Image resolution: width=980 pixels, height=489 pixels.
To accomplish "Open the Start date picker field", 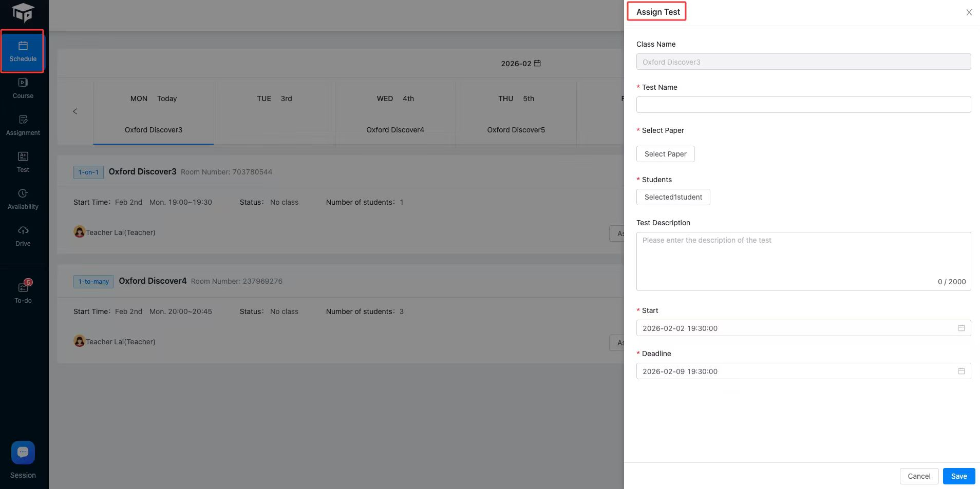I will [803, 328].
